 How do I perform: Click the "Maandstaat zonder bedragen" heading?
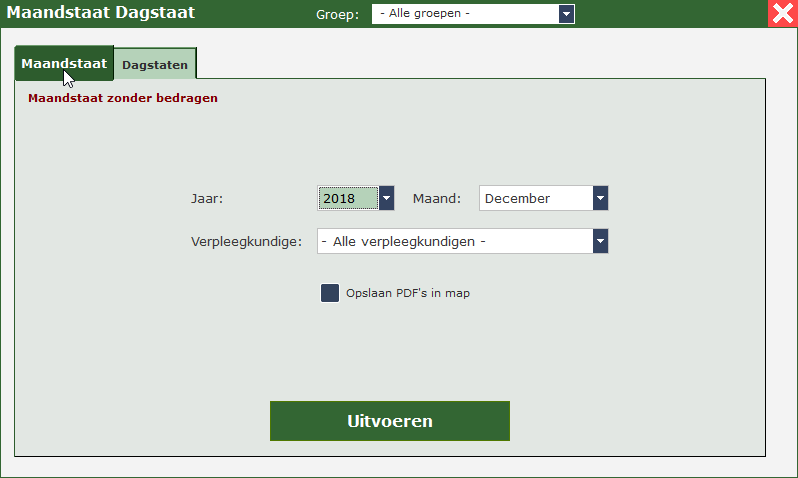point(123,99)
